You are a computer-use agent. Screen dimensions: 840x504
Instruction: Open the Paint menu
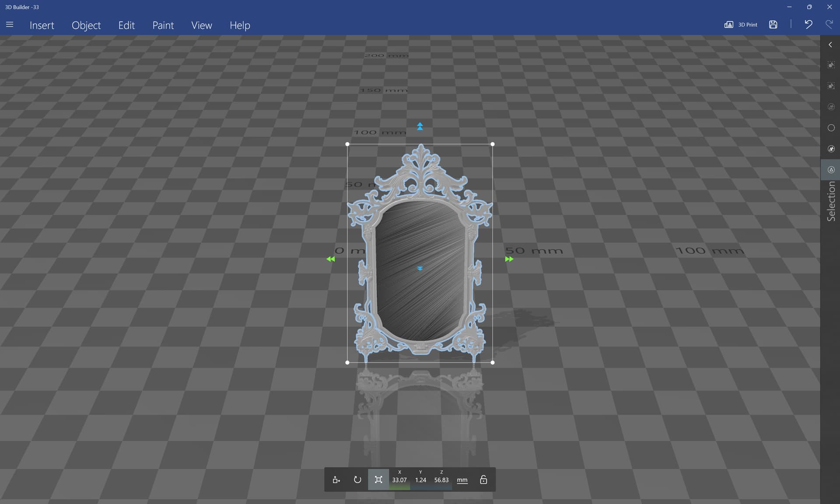(x=163, y=25)
